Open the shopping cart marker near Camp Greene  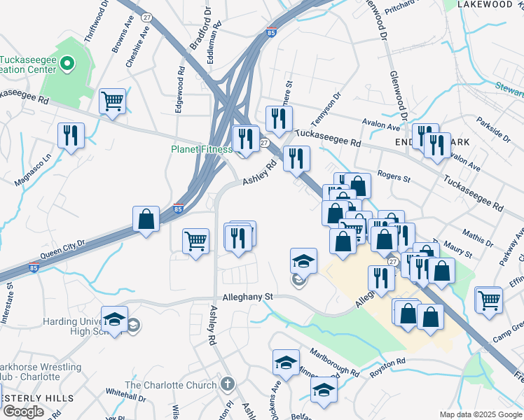pos(489,303)
